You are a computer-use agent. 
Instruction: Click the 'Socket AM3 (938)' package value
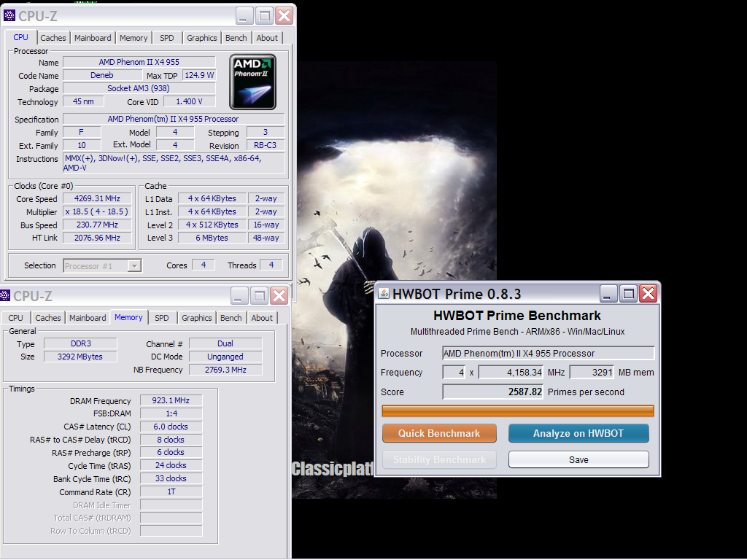(139, 88)
